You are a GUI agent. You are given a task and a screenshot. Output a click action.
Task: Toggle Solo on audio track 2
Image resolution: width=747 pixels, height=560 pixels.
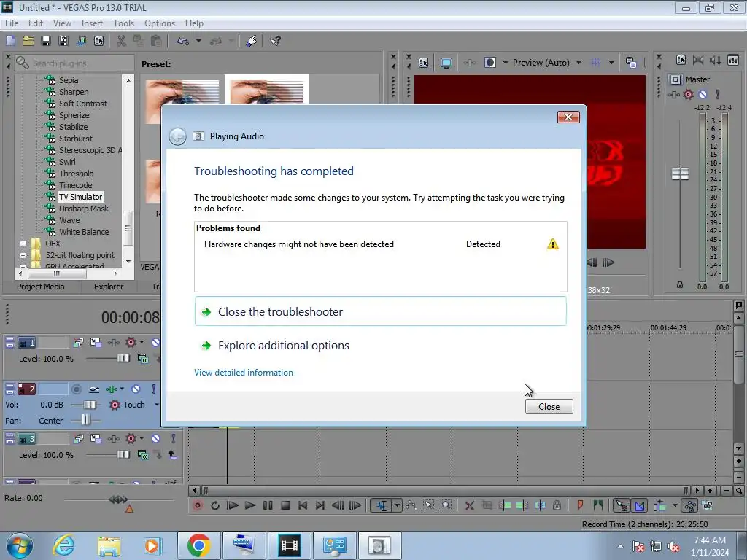tap(153, 389)
